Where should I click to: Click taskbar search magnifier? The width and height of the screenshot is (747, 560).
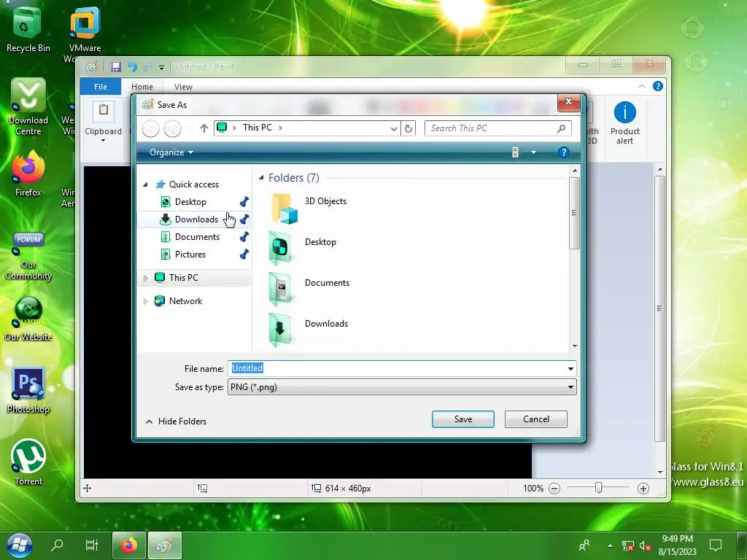tap(57, 545)
